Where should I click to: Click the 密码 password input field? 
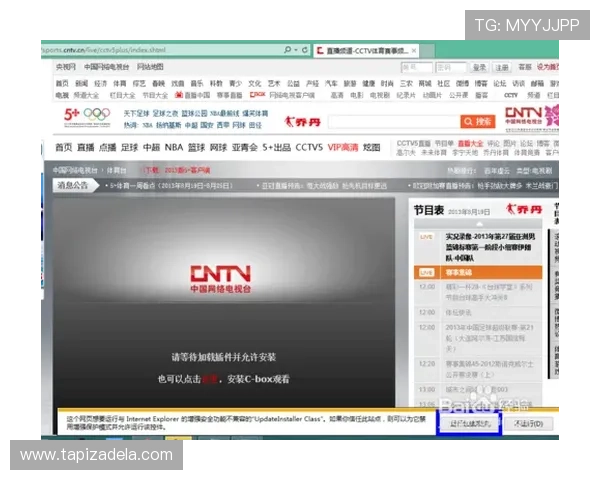pos(451,67)
